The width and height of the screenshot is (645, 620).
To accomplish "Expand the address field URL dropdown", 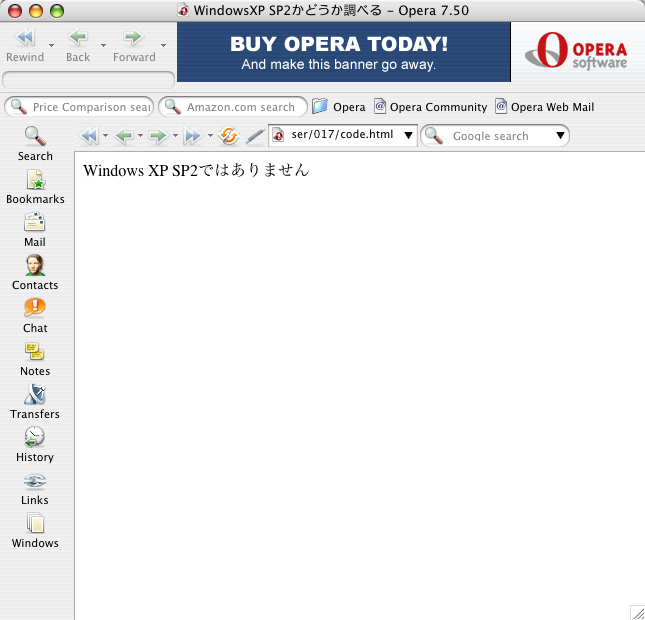I will (x=408, y=135).
